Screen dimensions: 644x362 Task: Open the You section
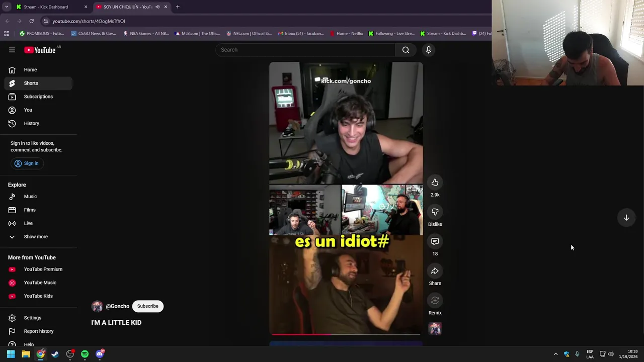point(38,110)
